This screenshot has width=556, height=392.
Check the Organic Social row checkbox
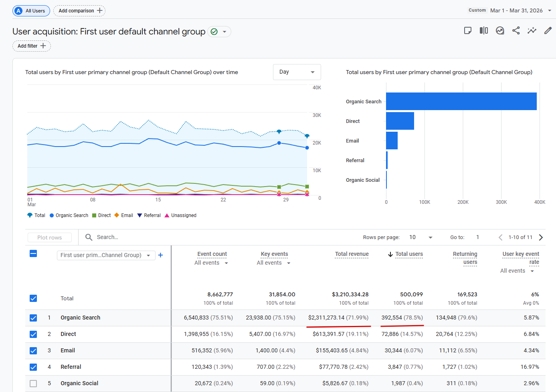tap(33, 384)
